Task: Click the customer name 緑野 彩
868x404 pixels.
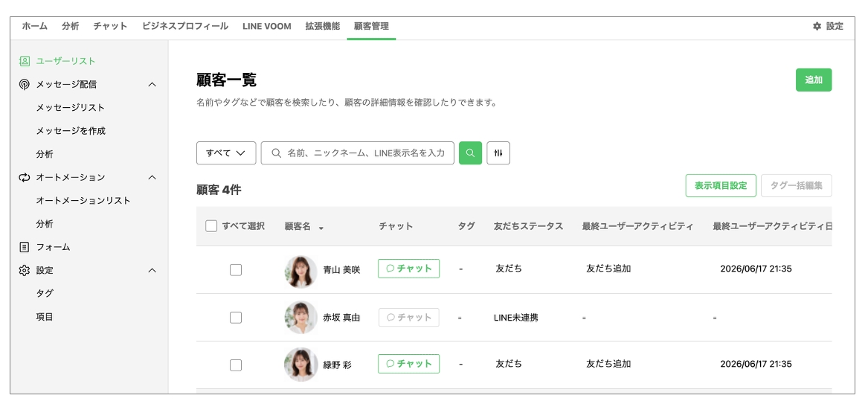Action: coord(337,365)
